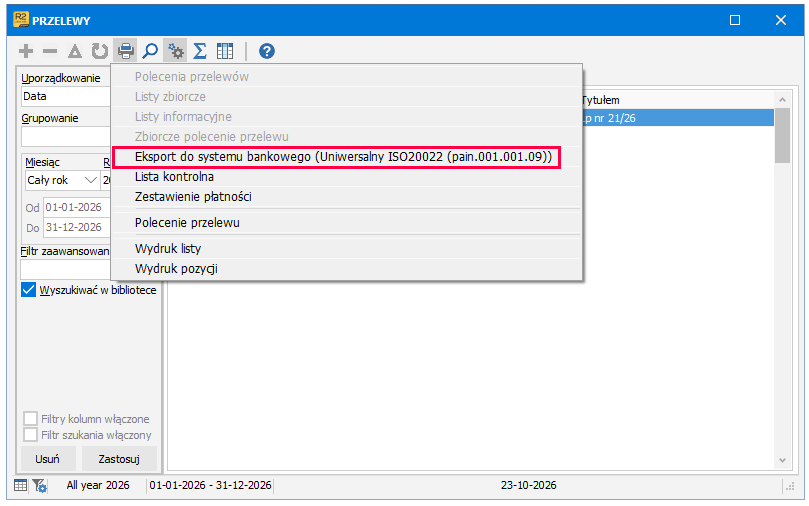Viewport: 809px width, 506px height.
Task: Click the magnifier Search icon
Action: pyautogui.click(x=150, y=51)
